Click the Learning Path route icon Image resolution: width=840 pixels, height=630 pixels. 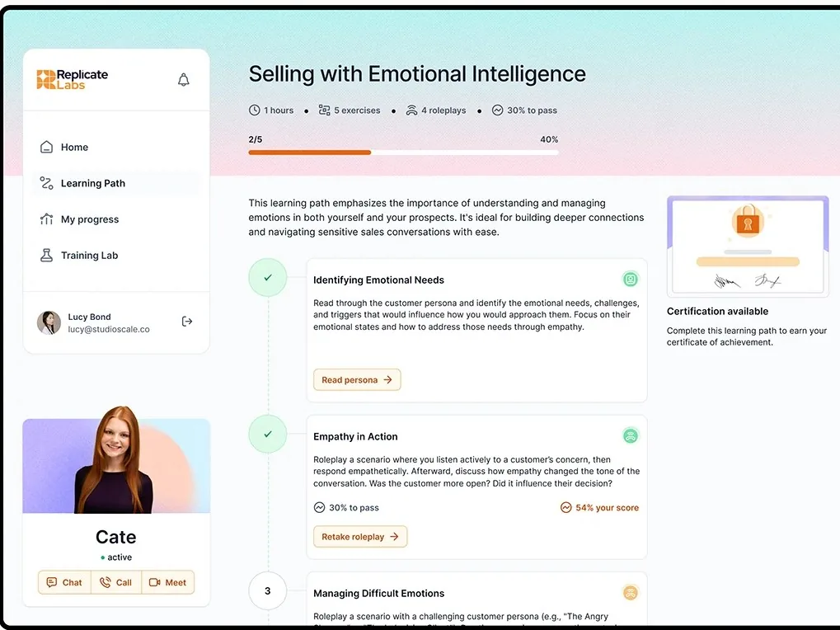click(47, 183)
